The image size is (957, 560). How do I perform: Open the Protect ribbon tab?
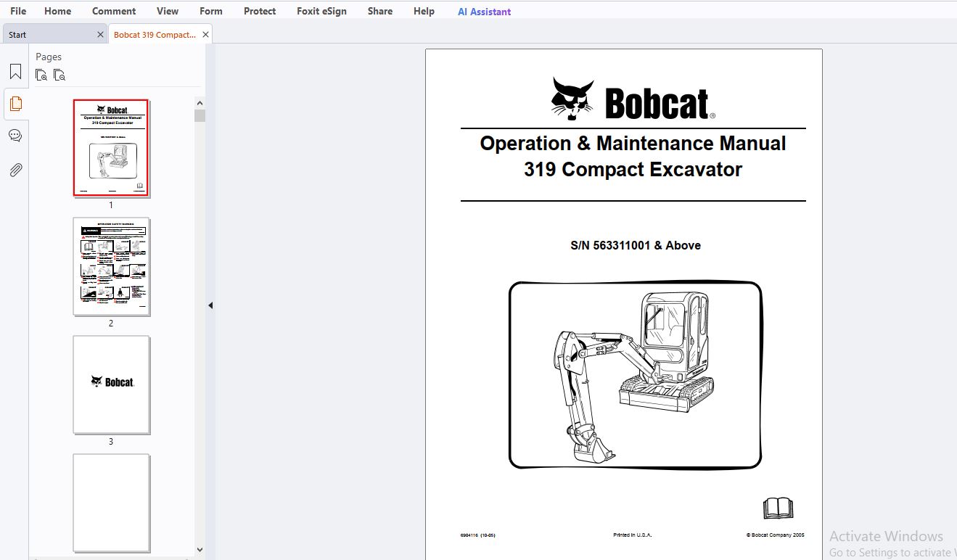(x=260, y=11)
